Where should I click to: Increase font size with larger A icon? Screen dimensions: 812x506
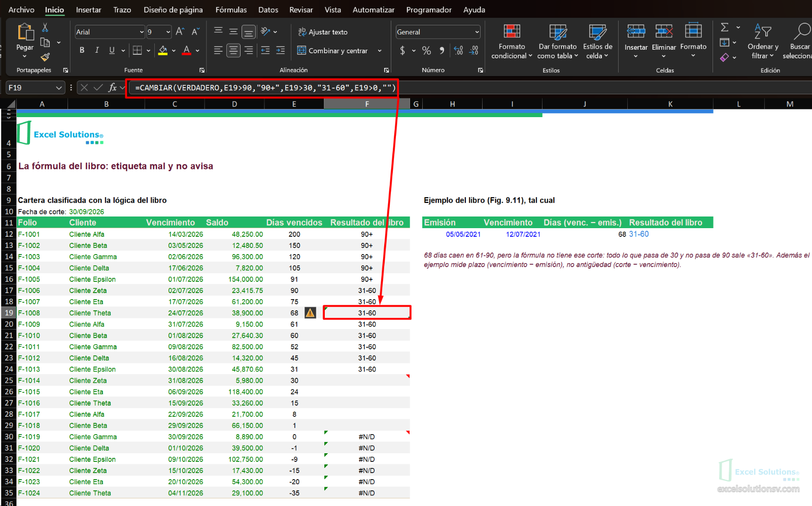pyautogui.click(x=180, y=32)
